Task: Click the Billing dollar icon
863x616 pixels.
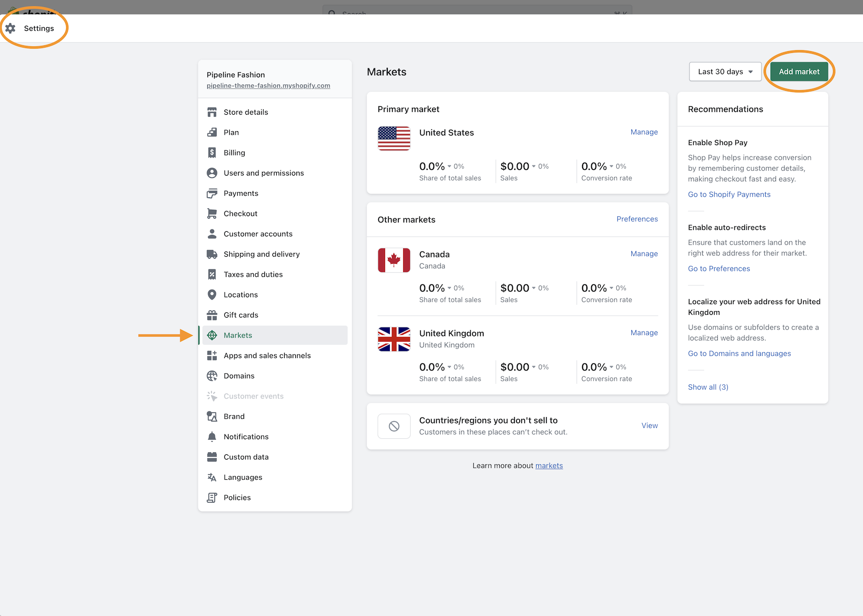Action: click(212, 153)
